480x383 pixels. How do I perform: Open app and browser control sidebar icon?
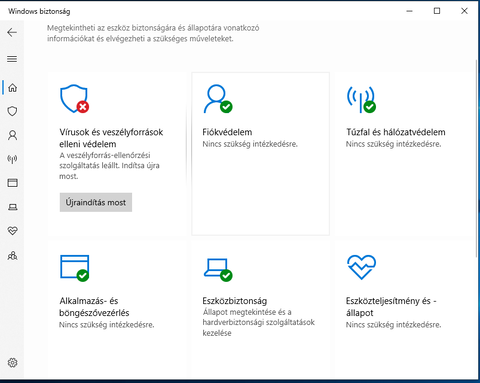[x=12, y=183]
